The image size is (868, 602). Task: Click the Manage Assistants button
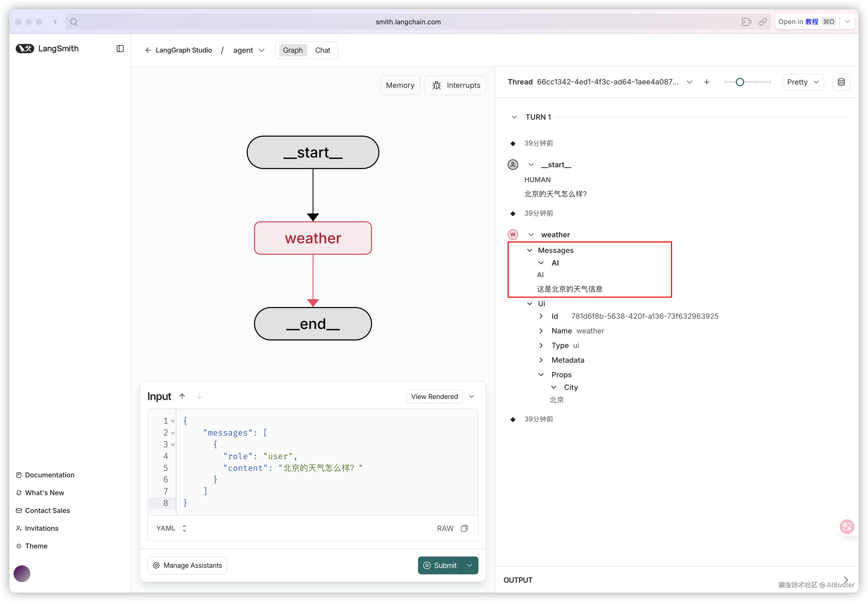(x=187, y=565)
